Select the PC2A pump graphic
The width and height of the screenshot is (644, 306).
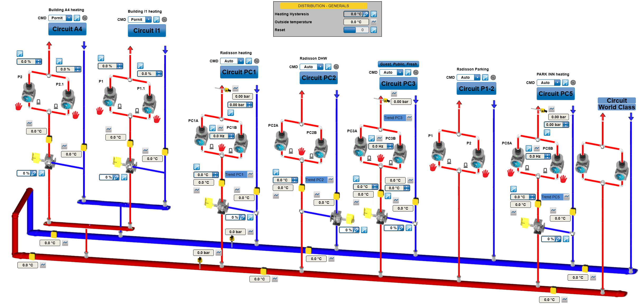coord(281,141)
